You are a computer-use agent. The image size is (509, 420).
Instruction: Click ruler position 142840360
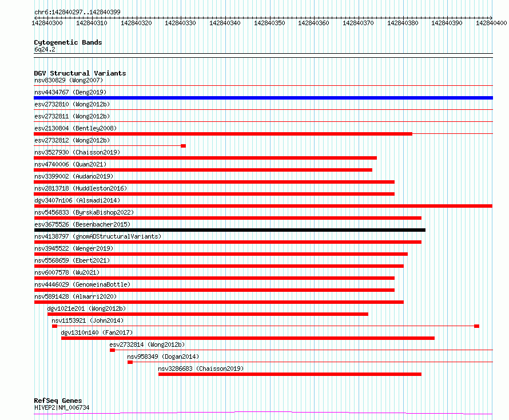pyautogui.click(x=313, y=23)
